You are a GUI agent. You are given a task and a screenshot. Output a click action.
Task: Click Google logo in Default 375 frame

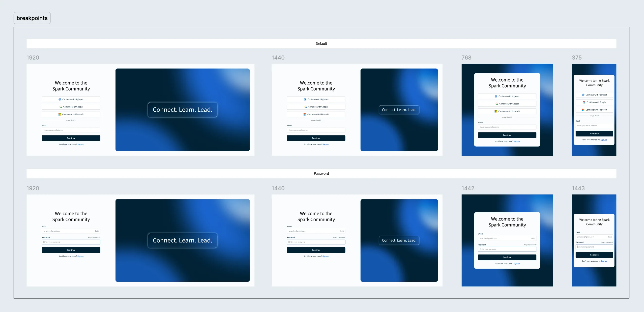click(584, 102)
